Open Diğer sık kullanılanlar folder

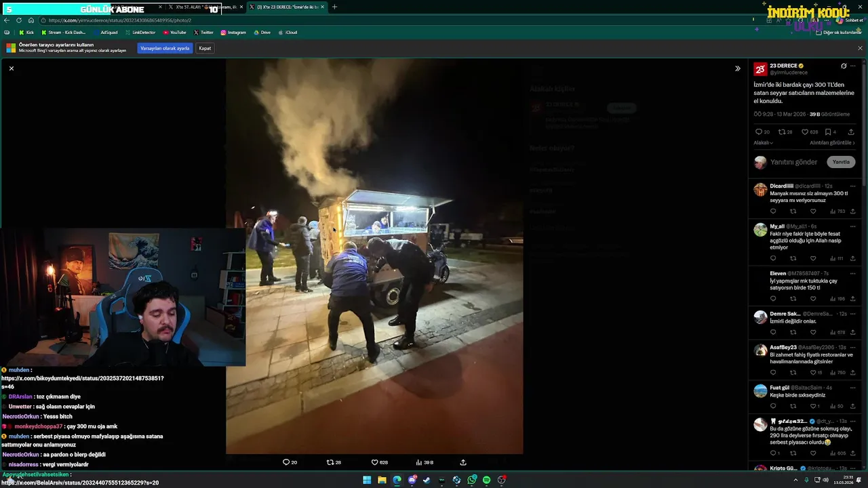tap(838, 33)
